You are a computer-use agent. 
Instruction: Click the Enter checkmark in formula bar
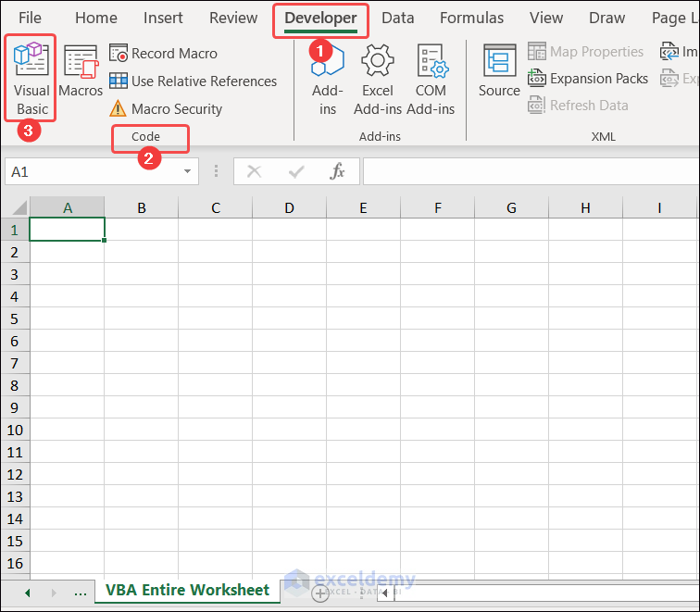pyautogui.click(x=296, y=171)
